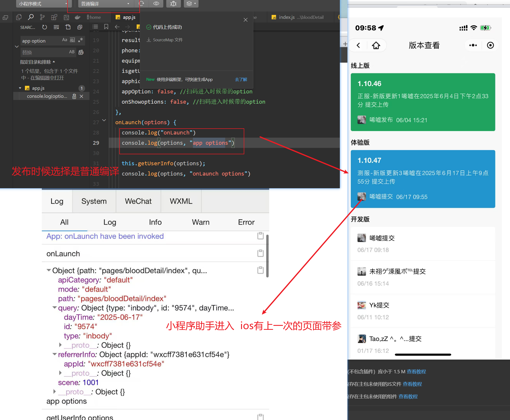
Task: Switch to the WXML tab
Action: [x=181, y=201]
